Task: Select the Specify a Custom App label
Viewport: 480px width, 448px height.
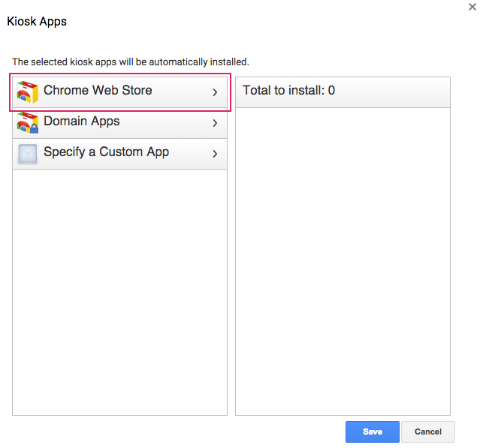Action: pos(106,152)
